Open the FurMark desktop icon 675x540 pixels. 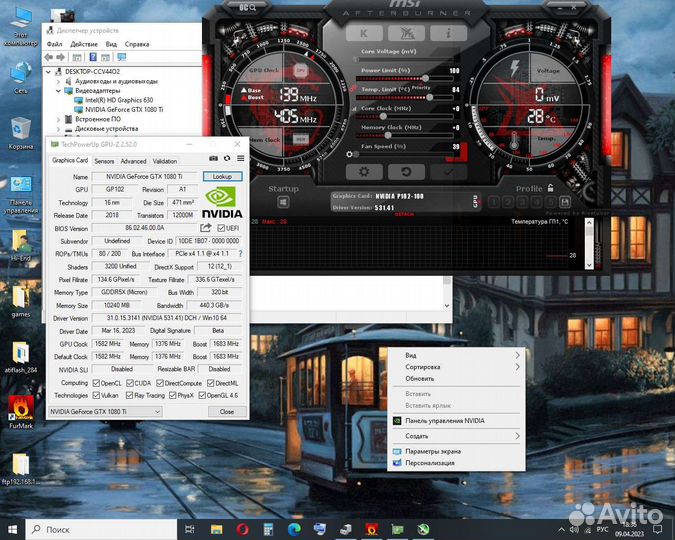[21, 413]
